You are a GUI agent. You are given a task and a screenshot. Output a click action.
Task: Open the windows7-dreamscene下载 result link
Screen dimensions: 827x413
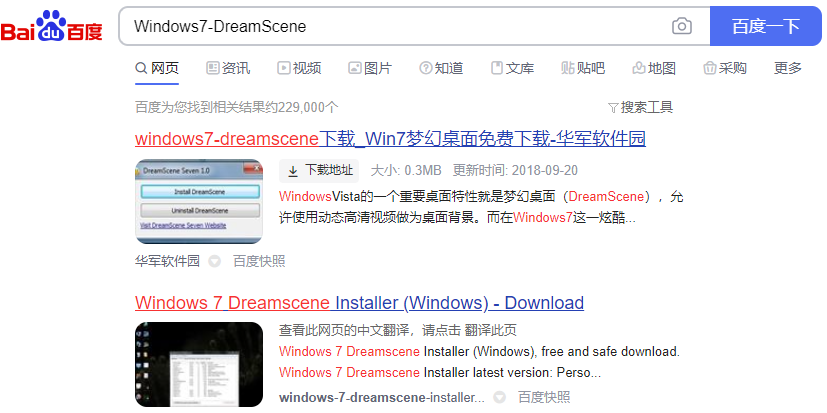[390, 138]
